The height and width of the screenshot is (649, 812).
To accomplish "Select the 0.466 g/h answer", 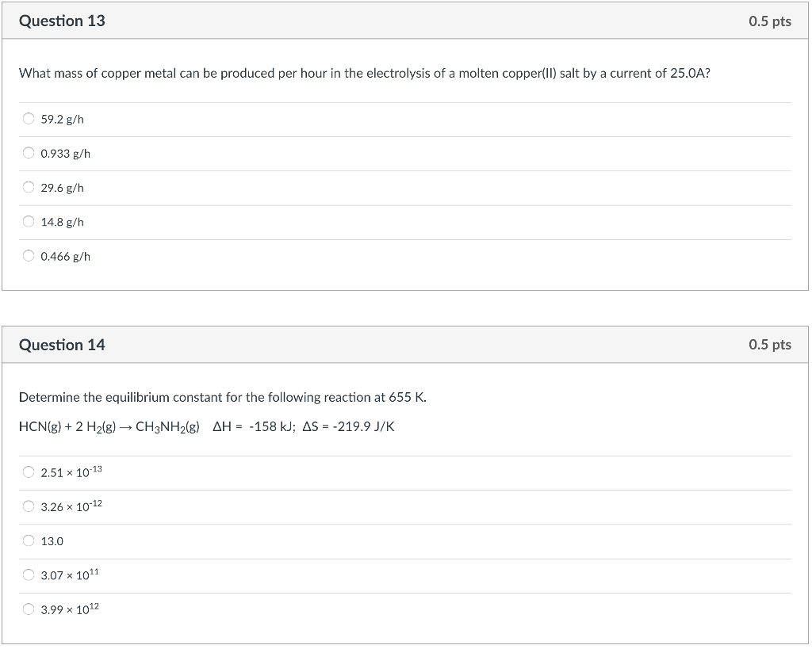I will [29, 256].
